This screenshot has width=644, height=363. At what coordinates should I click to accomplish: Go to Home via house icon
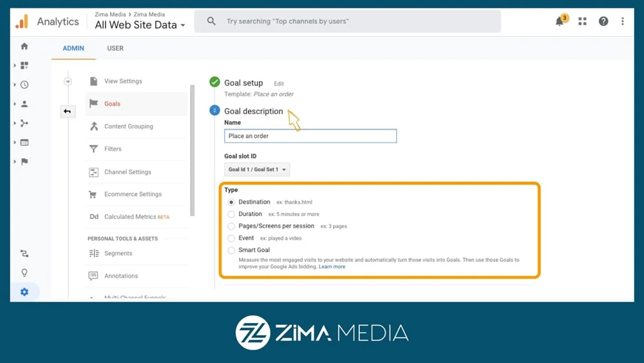24,46
